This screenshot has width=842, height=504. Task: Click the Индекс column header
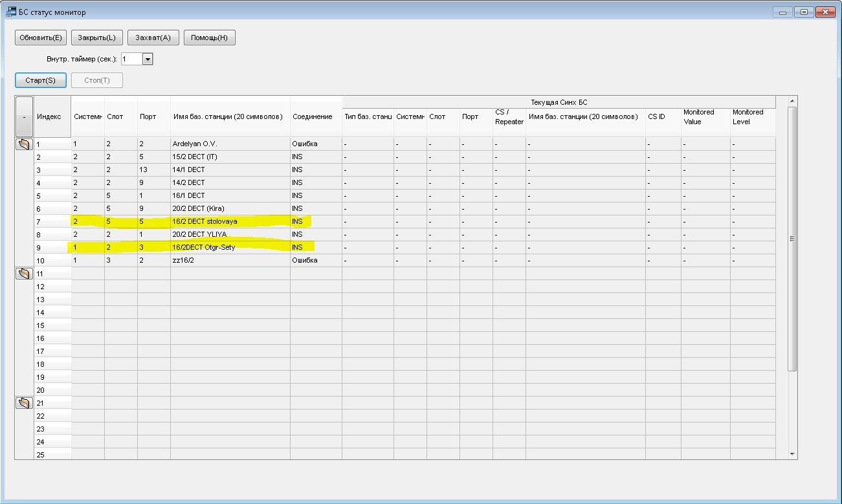pyautogui.click(x=52, y=116)
